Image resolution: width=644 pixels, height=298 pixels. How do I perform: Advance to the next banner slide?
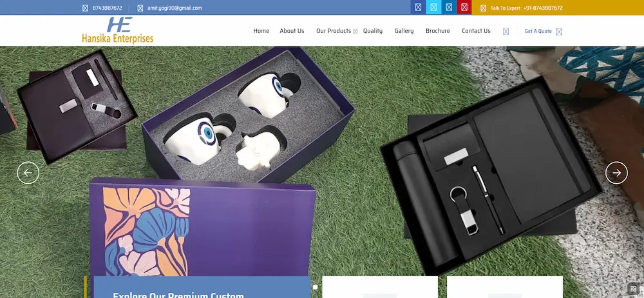point(616,173)
